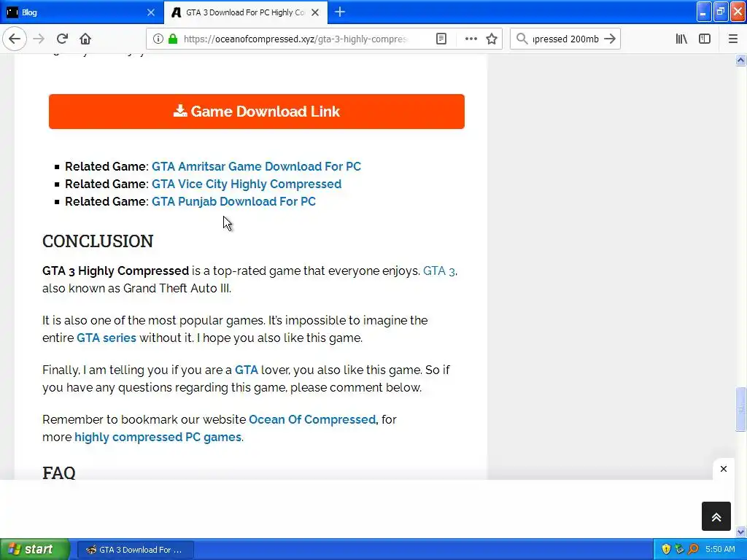
Task: Open highly compressed PC games link
Action: 158,437
